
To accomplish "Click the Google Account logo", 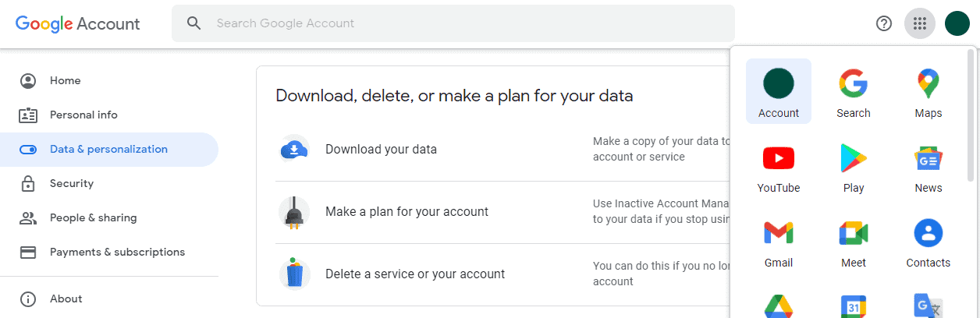I will pos(78,23).
